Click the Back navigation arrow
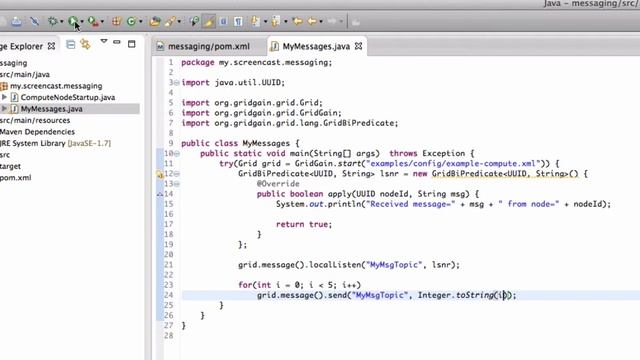 (x=312, y=21)
